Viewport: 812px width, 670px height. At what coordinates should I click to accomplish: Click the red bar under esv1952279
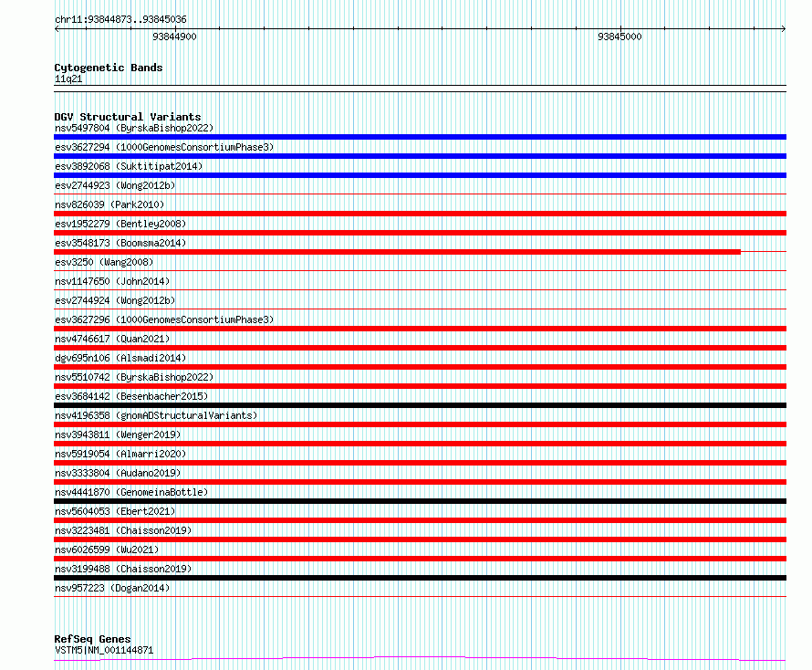pos(420,233)
